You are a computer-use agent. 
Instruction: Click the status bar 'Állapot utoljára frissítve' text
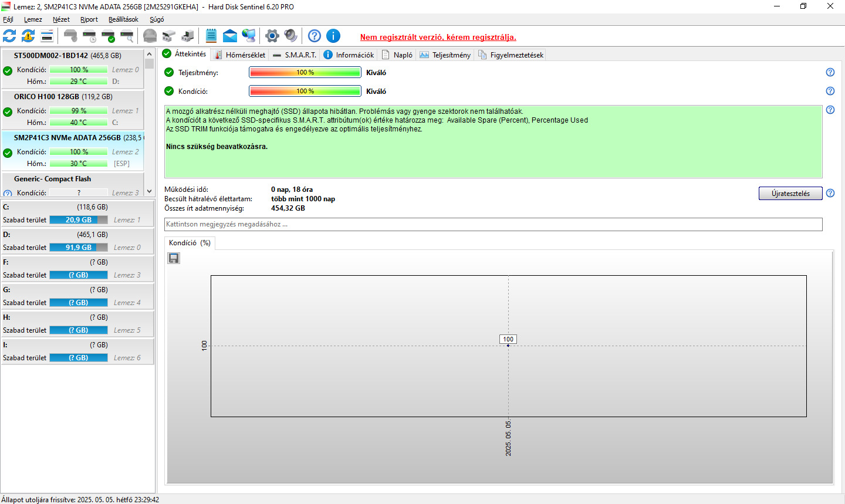point(80,499)
